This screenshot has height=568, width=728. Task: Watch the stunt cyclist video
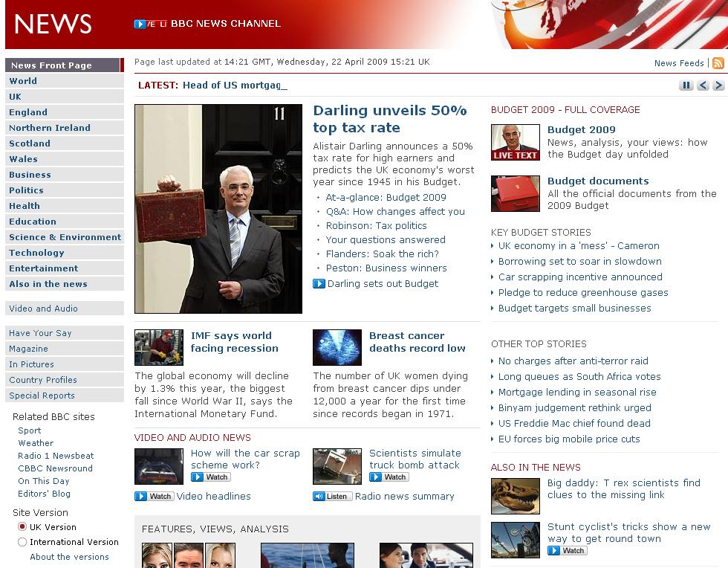tap(568, 550)
